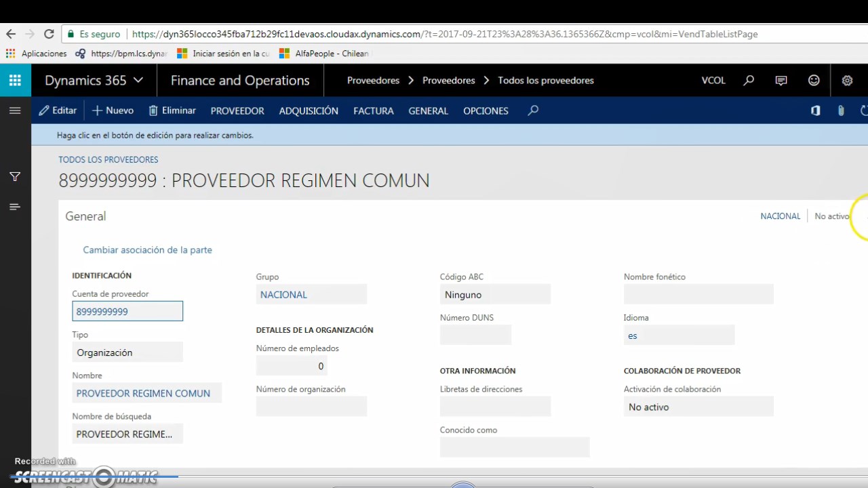The image size is (868, 488).
Task: Click the Número DUNS field
Action: (x=475, y=335)
